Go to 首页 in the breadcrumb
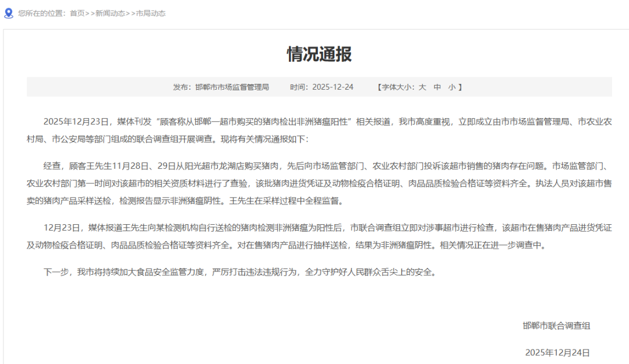The image size is (629, 364). (x=77, y=13)
